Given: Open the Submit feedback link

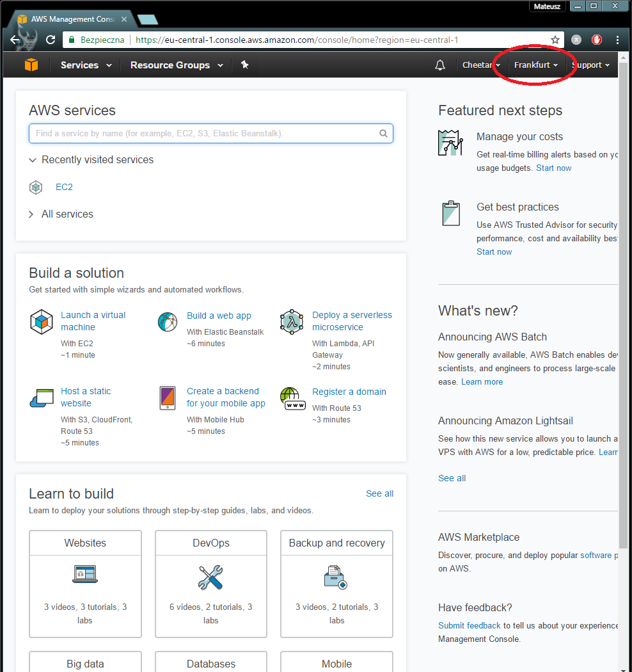Looking at the screenshot, I should tap(469, 626).
